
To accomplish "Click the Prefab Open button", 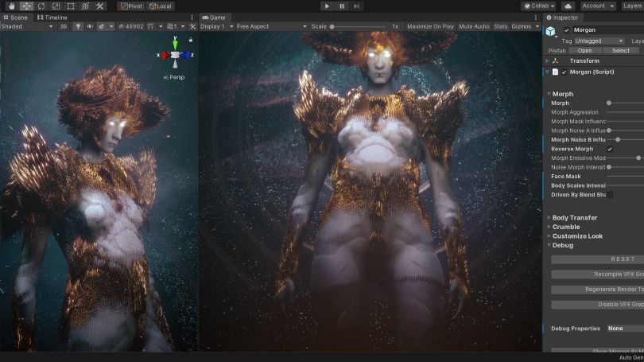I will click(x=584, y=50).
